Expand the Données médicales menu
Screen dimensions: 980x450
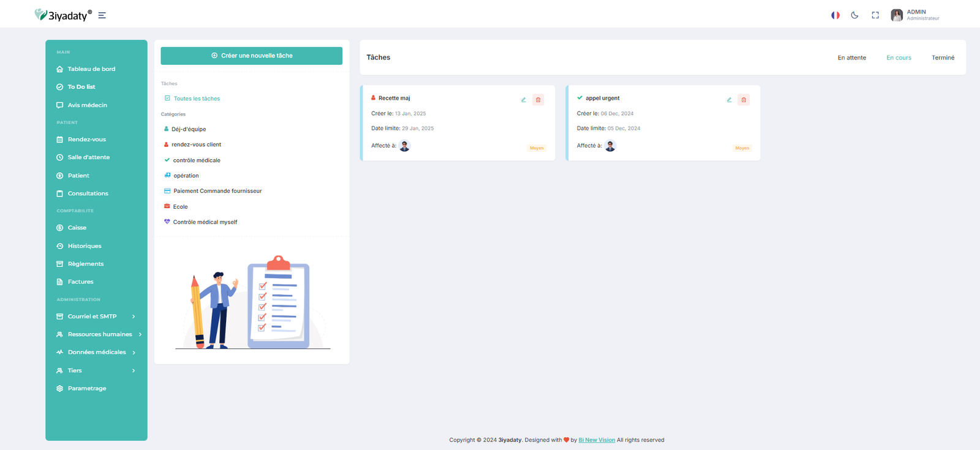point(96,352)
